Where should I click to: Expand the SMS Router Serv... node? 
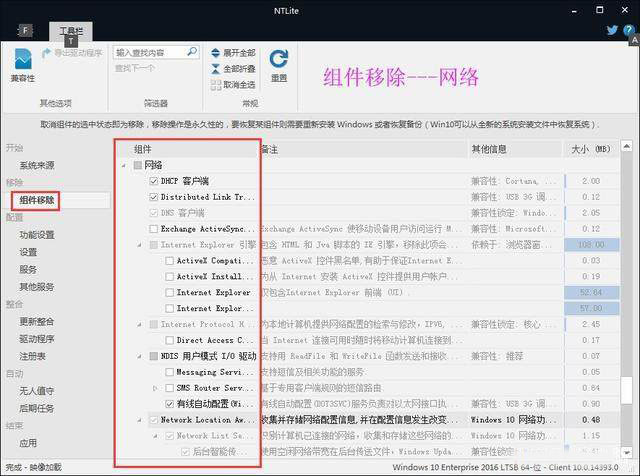point(155,388)
